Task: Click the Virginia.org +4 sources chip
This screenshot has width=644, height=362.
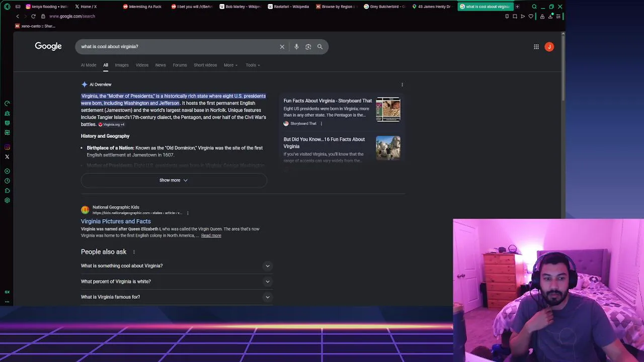Action: [x=111, y=125]
